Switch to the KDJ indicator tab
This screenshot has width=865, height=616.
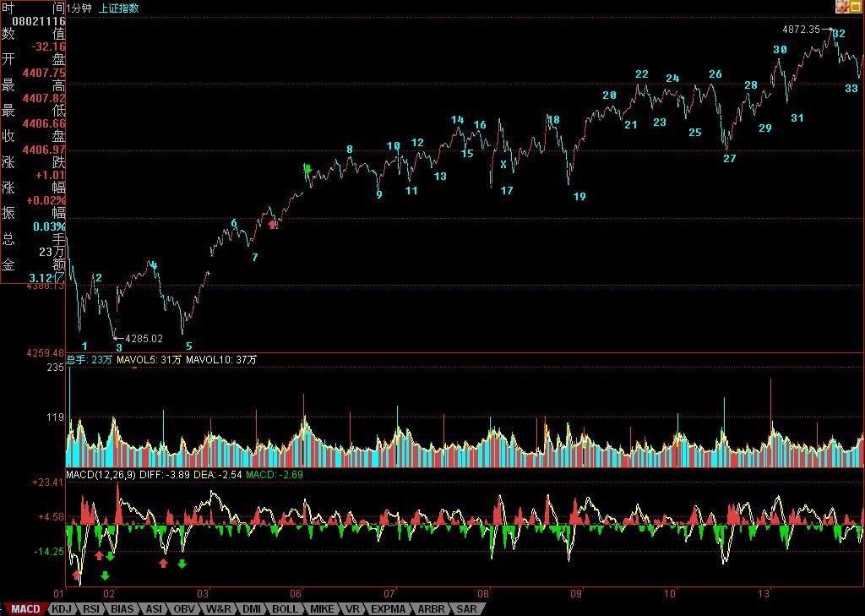coord(61,608)
